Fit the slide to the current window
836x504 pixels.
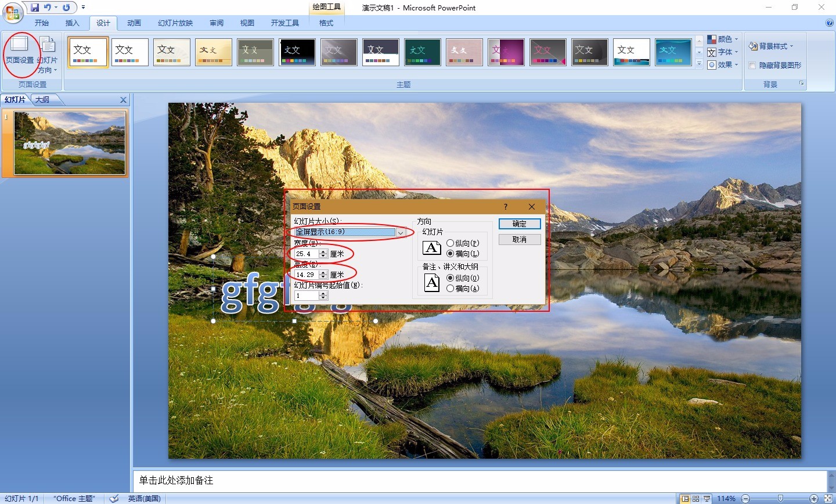click(x=828, y=499)
